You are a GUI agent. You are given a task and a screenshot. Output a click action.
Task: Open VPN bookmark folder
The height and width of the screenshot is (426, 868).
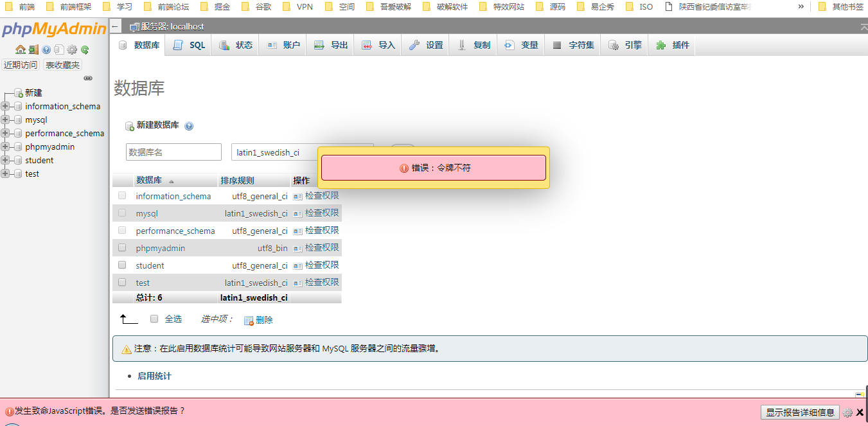coord(297,7)
